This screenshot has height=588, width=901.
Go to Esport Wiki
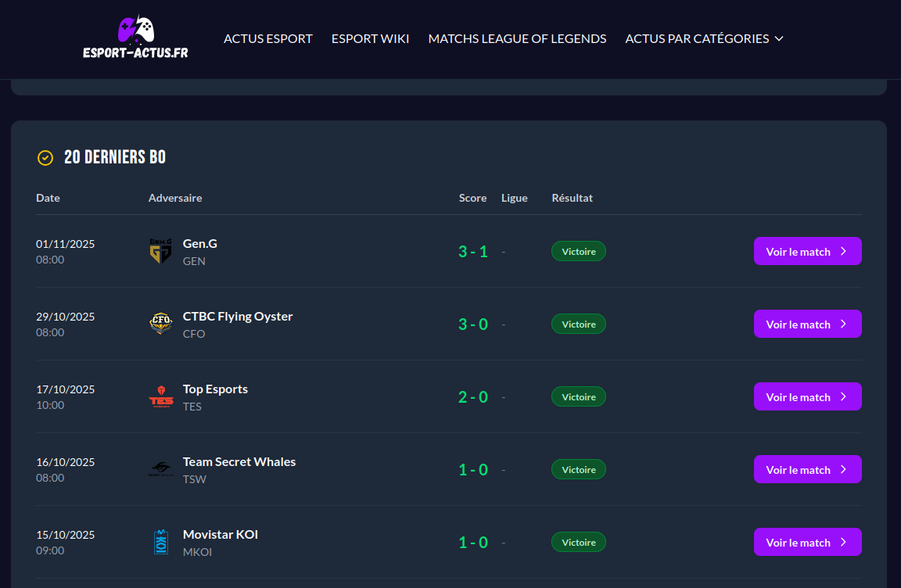pos(370,38)
